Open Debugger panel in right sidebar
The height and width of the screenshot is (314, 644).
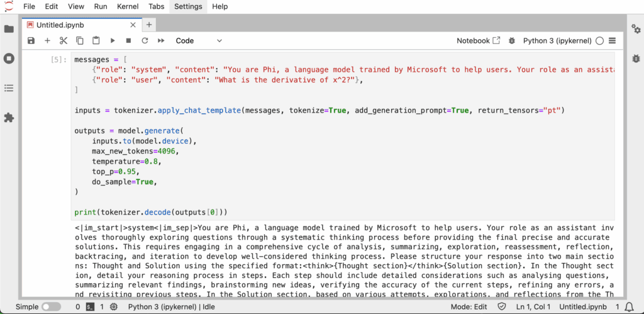pyautogui.click(x=636, y=59)
